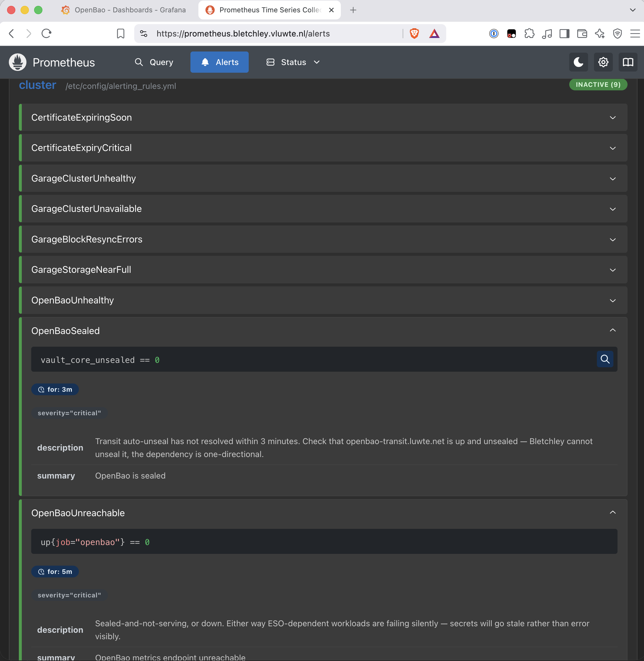Open the Status dropdown menu
Image resolution: width=644 pixels, height=661 pixels.
(293, 62)
